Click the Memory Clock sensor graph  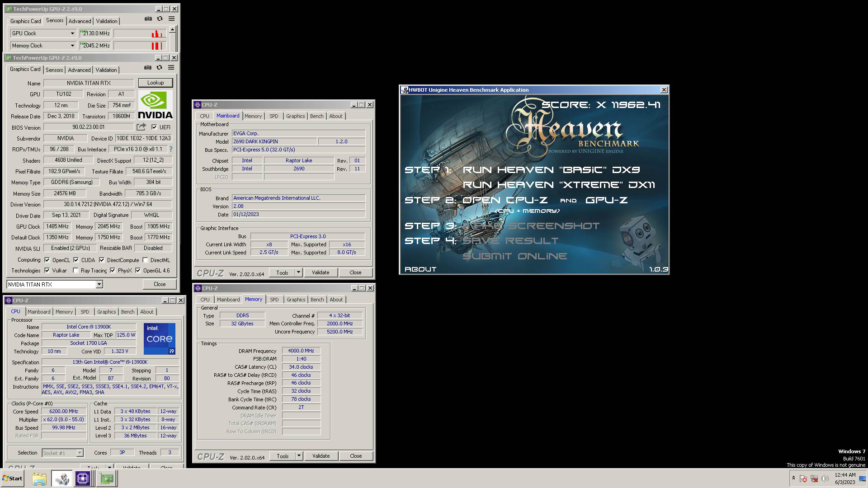[x=140, y=46]
